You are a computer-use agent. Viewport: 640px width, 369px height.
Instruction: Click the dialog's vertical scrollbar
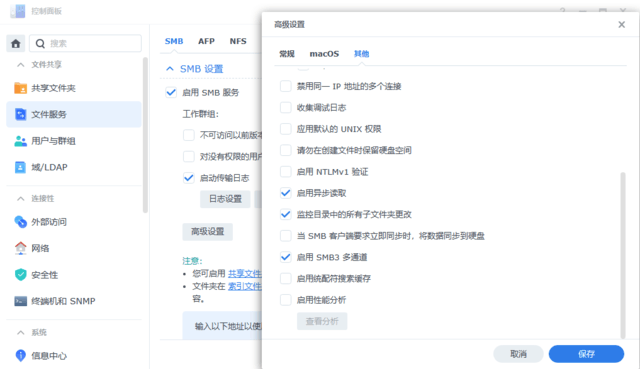(x=623, y=255)
